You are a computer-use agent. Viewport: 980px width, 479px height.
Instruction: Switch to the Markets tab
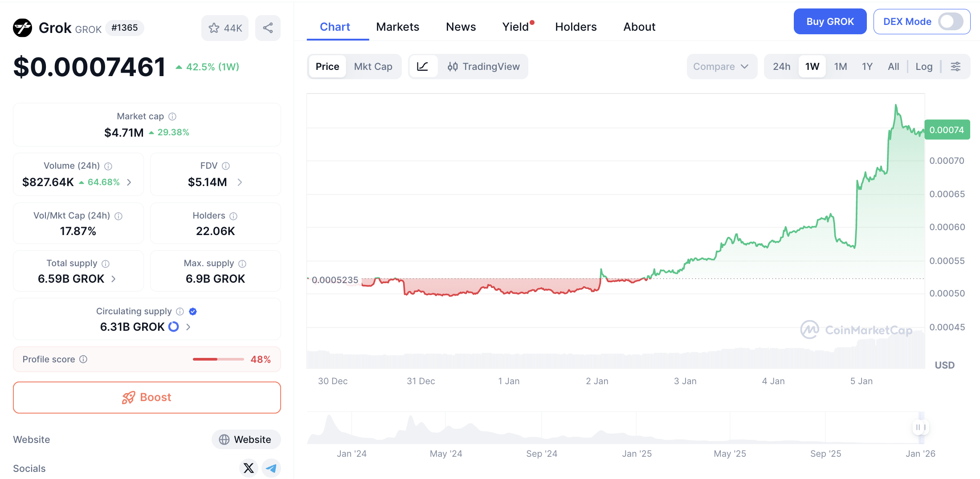397,27
